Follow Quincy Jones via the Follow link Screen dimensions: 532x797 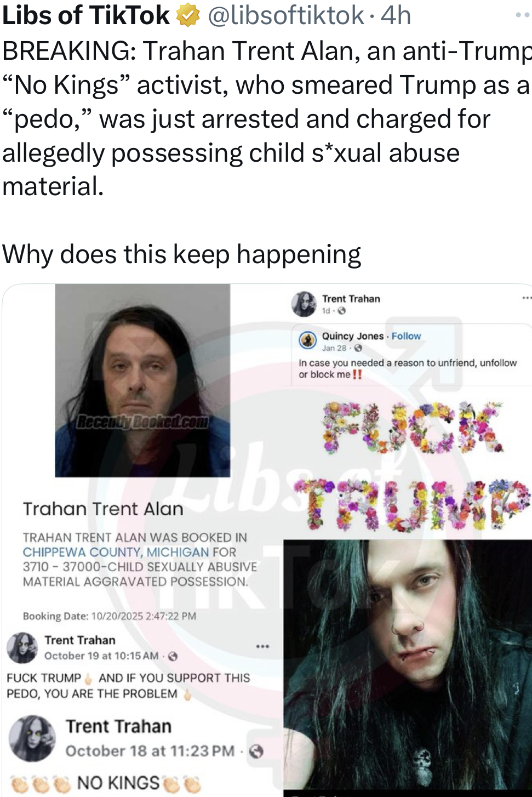406,336
